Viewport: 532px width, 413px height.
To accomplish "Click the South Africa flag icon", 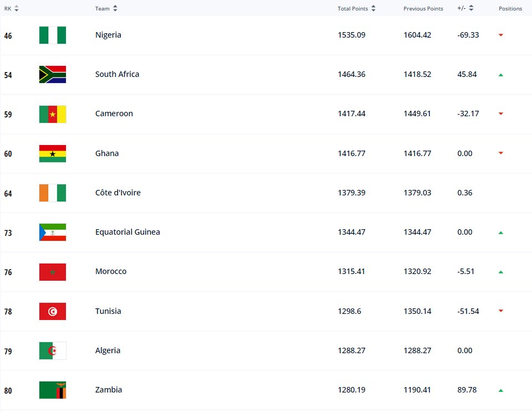I will coord(53,74).
